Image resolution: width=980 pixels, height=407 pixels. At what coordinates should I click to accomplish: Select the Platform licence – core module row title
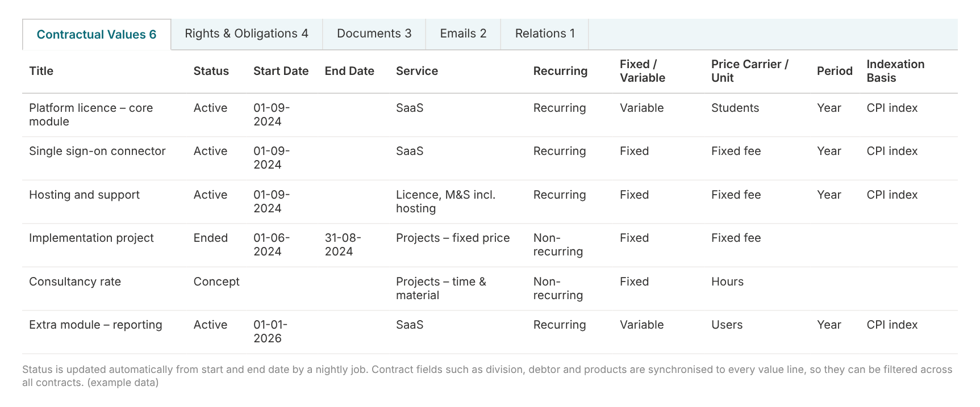coord(91,115)
